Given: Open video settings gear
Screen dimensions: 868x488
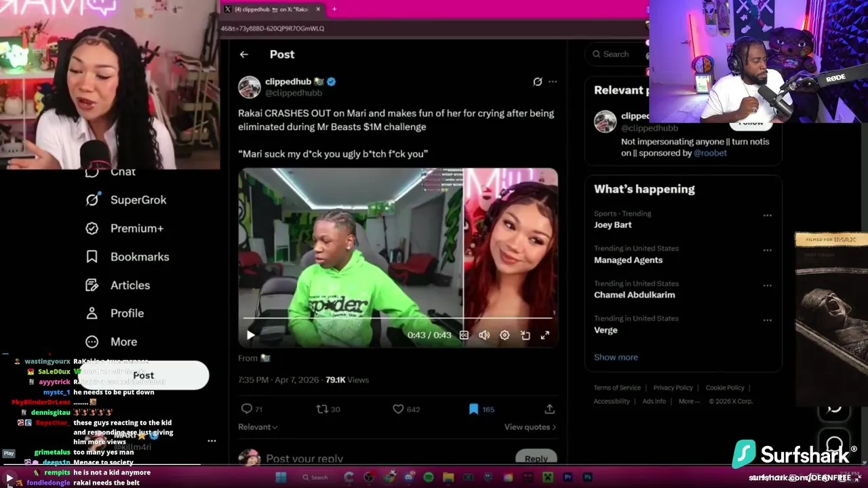Looking at the screenshot, I should [505, 335].
